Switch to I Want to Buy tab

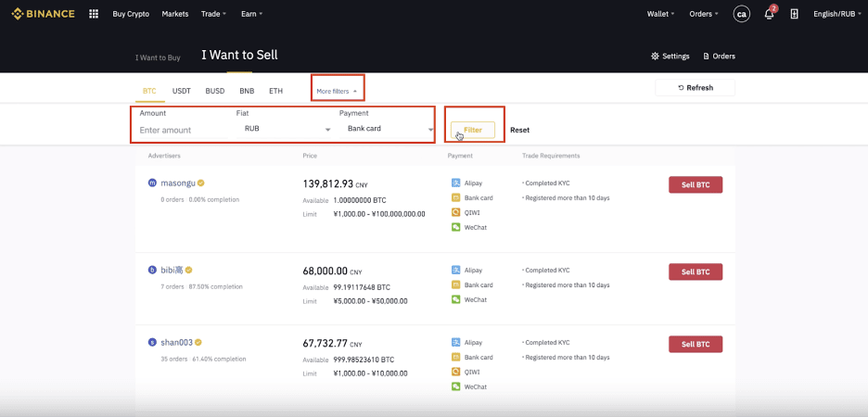click(158, 57)
